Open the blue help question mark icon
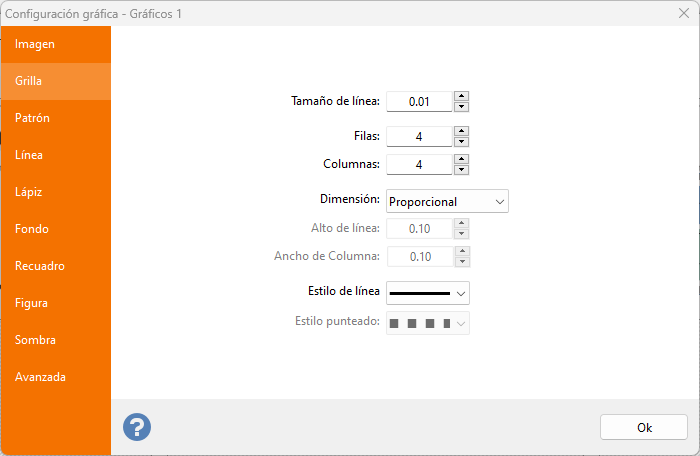This screenshot has height=456, width=700. (x=137, y=427)
